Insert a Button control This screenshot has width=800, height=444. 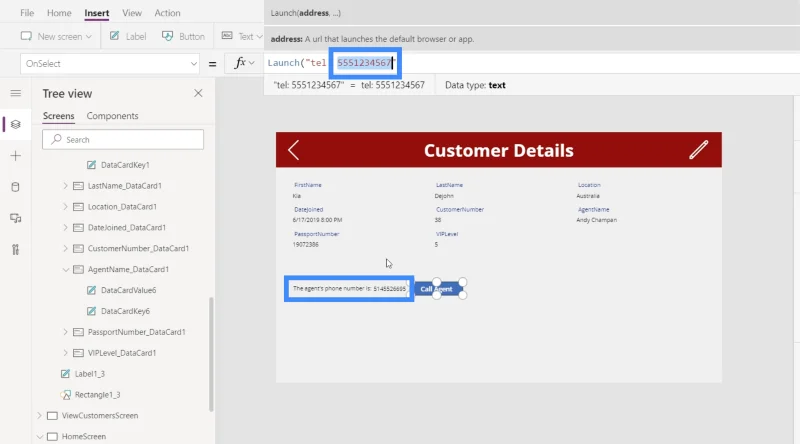click(183, 36)
